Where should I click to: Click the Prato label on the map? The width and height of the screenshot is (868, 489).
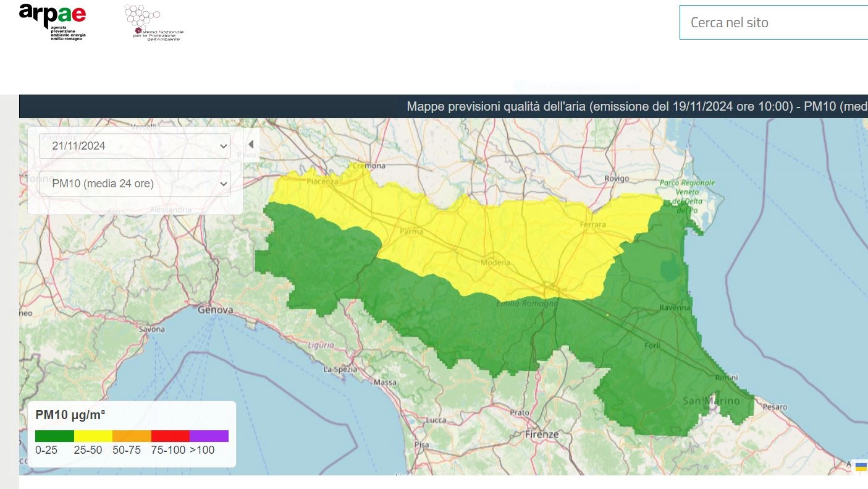[x=520, y=412]
